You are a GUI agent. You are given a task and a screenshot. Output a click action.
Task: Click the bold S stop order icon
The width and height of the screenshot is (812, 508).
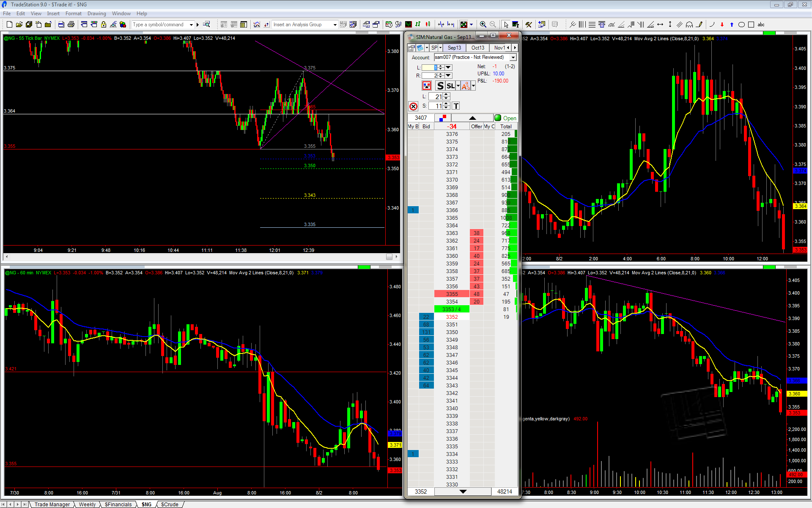tap(440, 86)
